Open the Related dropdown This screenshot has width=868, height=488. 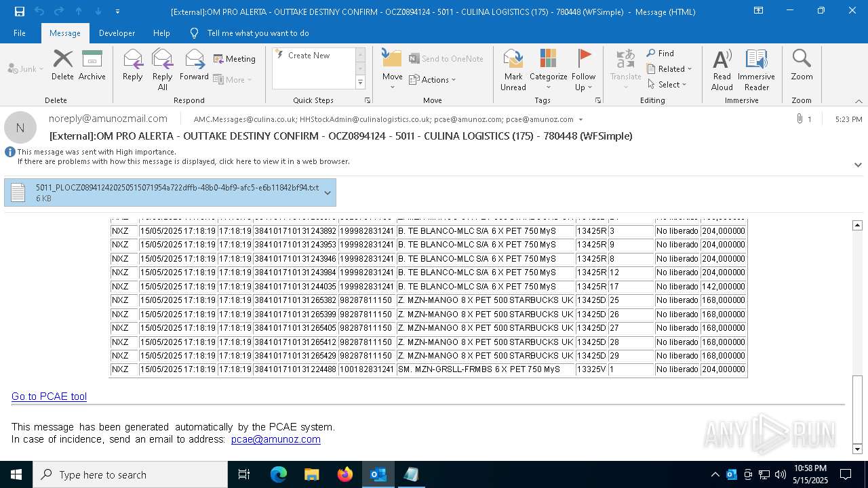[670, 69]
